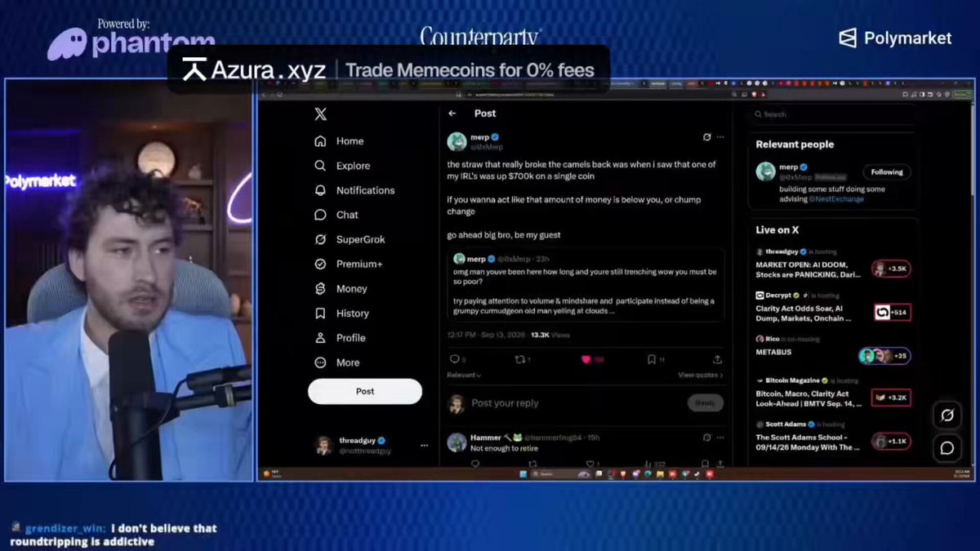The width and height of the screenshot is (980, 551).
Task: Click the grey Reply button
Action: [x=705, y=403]
